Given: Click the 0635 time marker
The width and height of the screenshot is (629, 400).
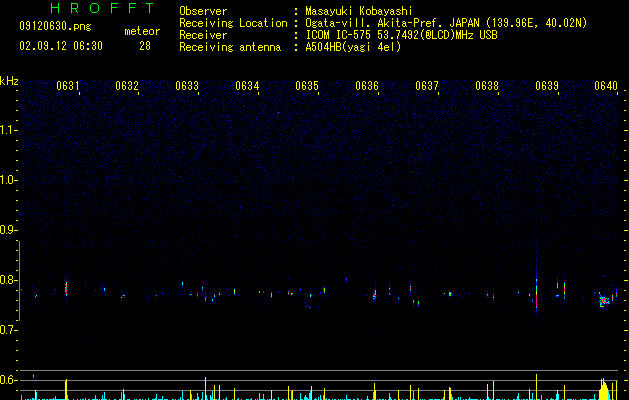Looking at the screenshot, I should [307, 86].
